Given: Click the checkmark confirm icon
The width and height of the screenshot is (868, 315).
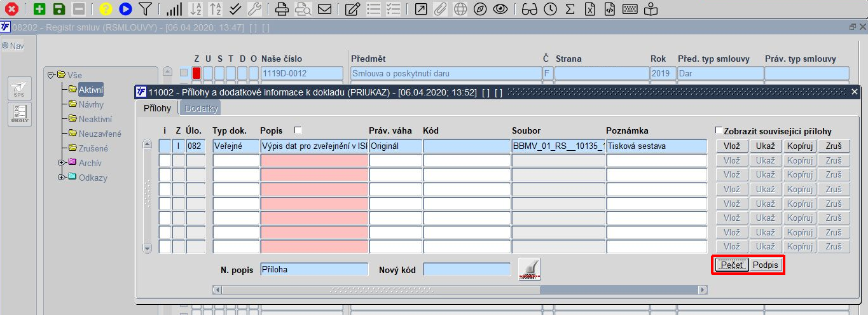Looking at the screenshot, I should click(235, 9).
